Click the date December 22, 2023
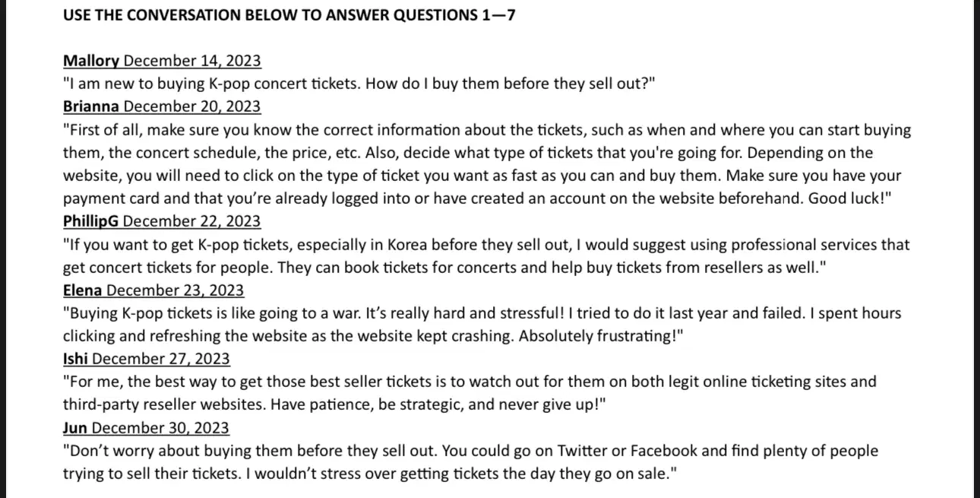This screenshot has height=498, width=980. coord(191,221)
